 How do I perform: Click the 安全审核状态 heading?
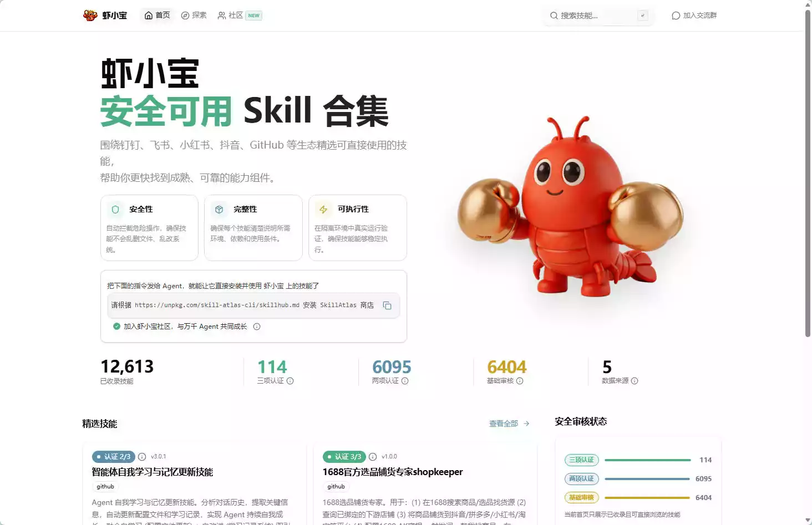(x=581, y=422)
